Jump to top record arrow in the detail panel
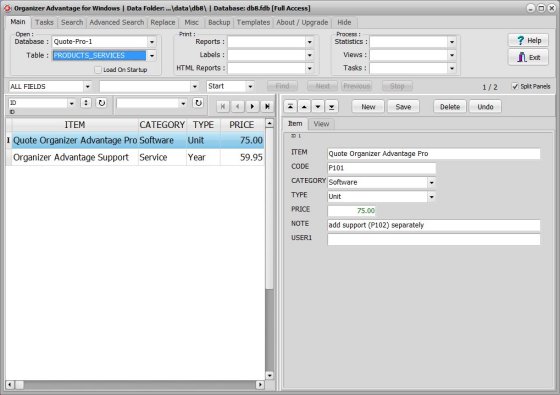 pos(290,106)
